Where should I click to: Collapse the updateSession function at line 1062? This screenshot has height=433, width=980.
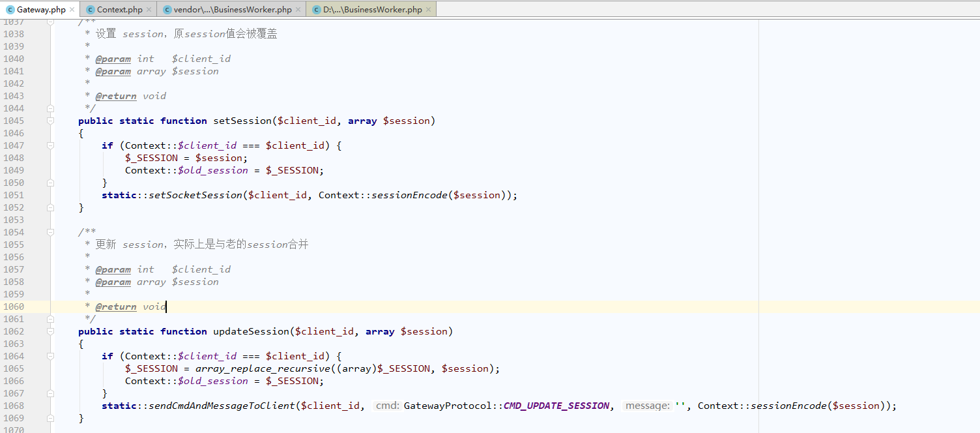click(x=50, y=331)
